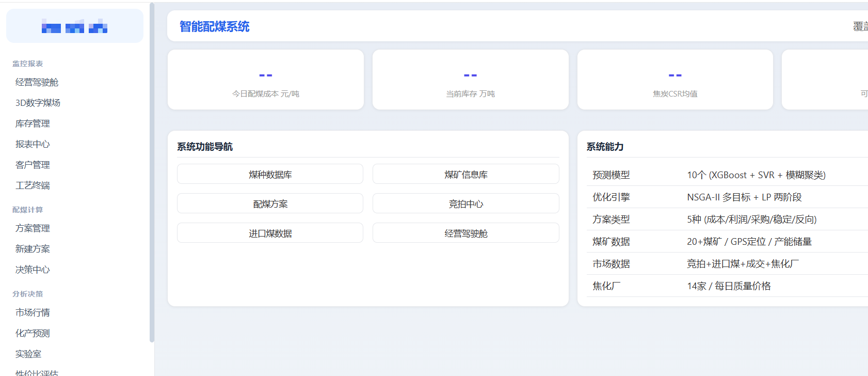This screenshot has height=376, width=868.
Task: Click the value 5种 (成本/利润/采购/稳定/反向)
Action: [x=752, y=220]
